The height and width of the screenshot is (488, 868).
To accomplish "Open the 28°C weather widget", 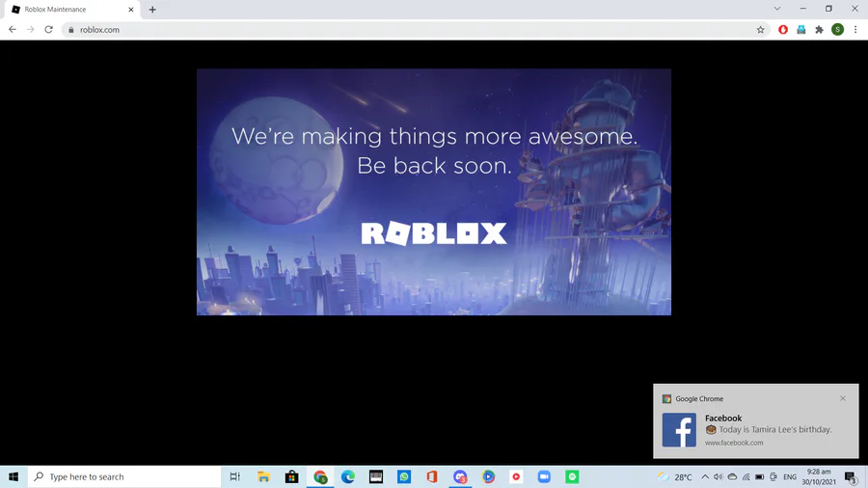I will (675, 476).
